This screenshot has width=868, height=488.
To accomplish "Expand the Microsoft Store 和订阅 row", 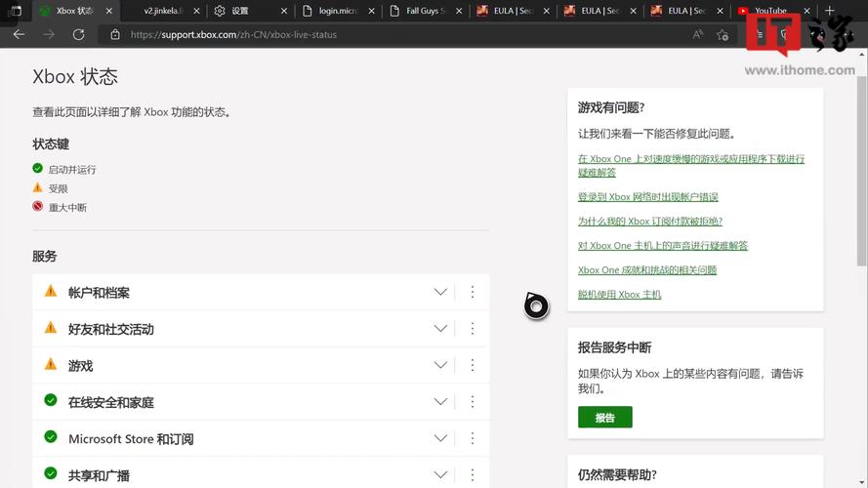I will click(x=440, y=437).
